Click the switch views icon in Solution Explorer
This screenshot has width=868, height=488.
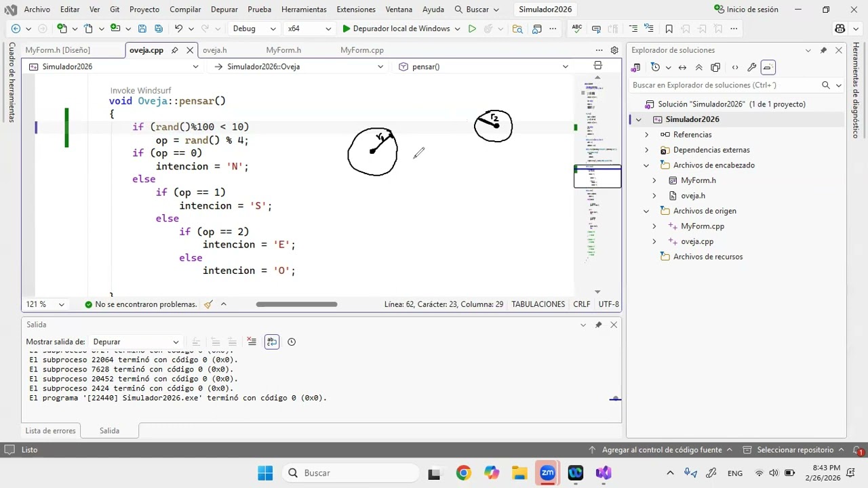[x=636, y=67]
